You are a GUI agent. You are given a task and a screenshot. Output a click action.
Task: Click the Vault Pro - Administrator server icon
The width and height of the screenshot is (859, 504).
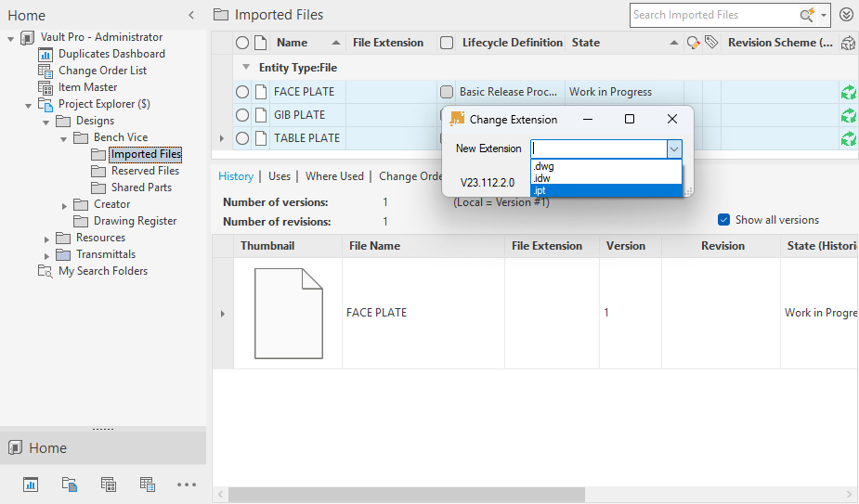[27, 38]
